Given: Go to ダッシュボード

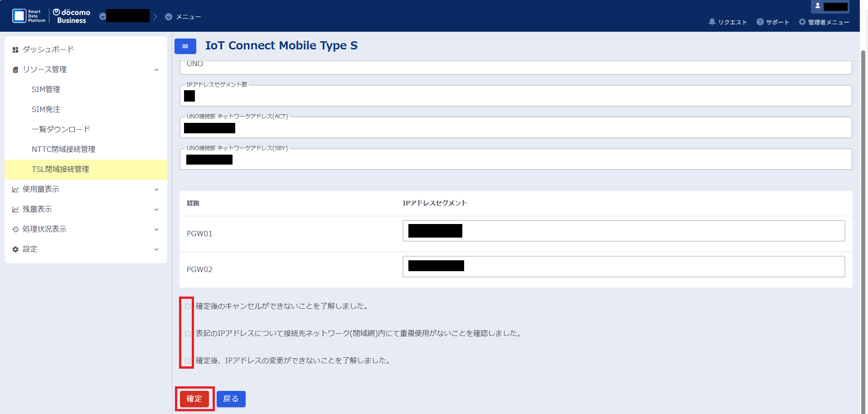Looking at the screenshot, I should [x=86, y=49].
